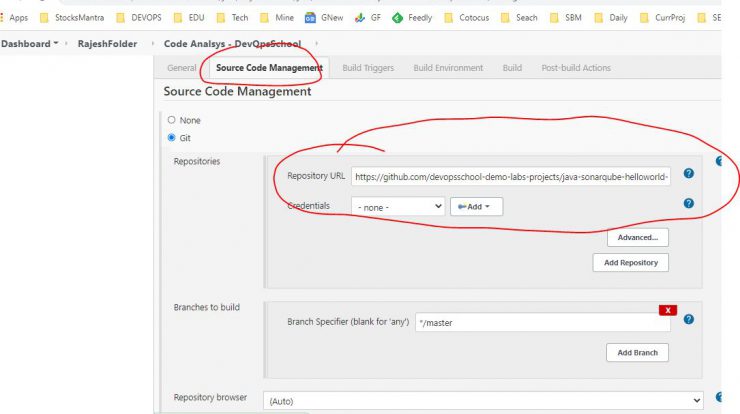
Task: Click help icon for Branch Specifier
Action: point(689,320)
